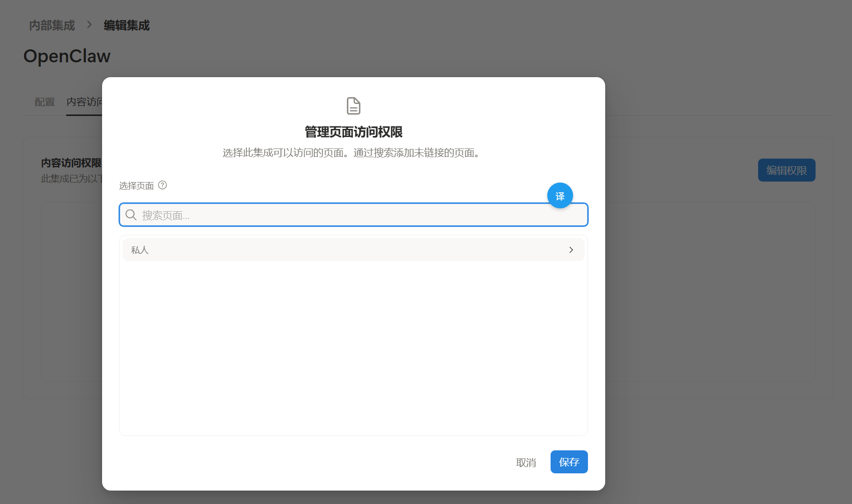Click the help question mark beside 选择页面

click(162, 185)
